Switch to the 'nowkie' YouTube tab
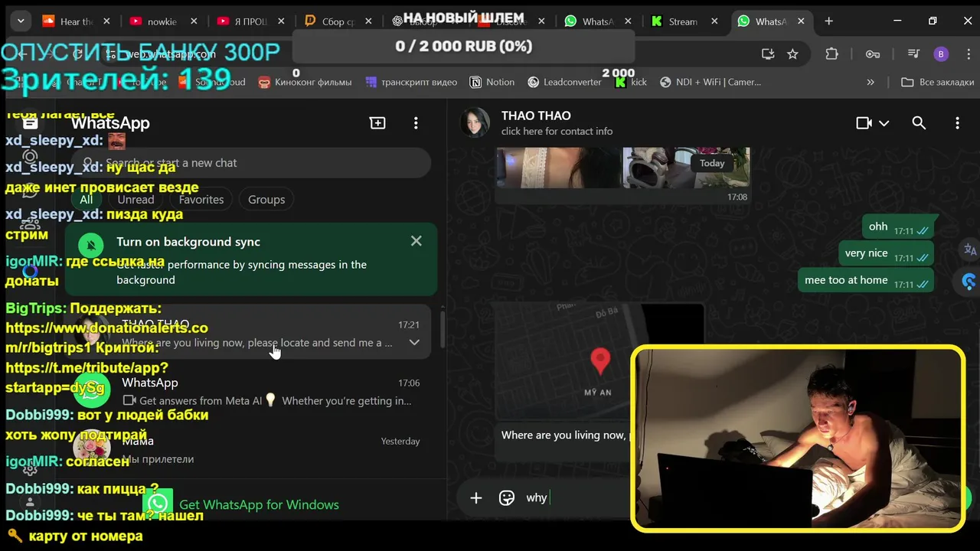The width and height of the screenshot is (980, 551). 163,21
